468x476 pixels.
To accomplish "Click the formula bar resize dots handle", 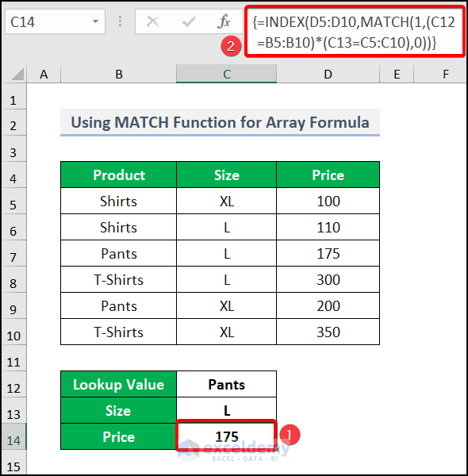I will click(121, 21).
